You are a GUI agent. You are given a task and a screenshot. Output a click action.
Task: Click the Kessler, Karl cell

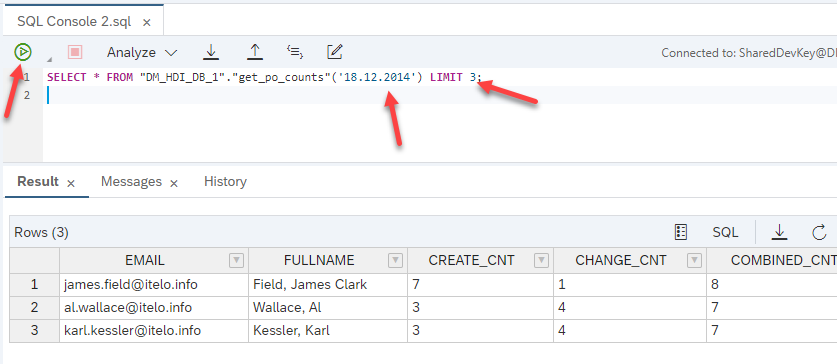point(328,330)
